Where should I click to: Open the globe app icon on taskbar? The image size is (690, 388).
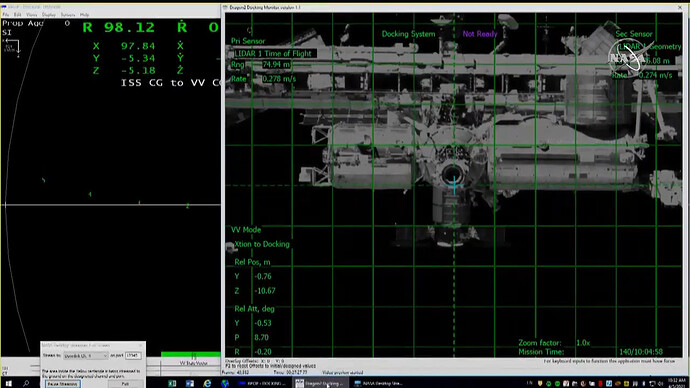[225, 384]
